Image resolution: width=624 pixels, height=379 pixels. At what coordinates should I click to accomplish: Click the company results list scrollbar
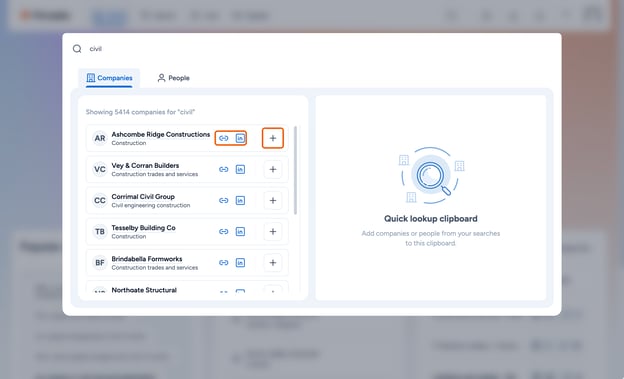(x=295, y=170)
